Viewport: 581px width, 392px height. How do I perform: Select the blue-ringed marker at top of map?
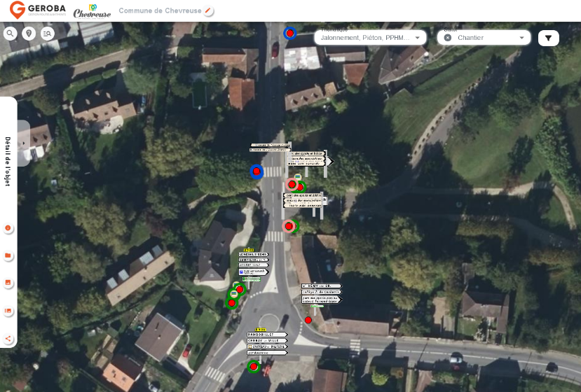(x=289, y=33)
